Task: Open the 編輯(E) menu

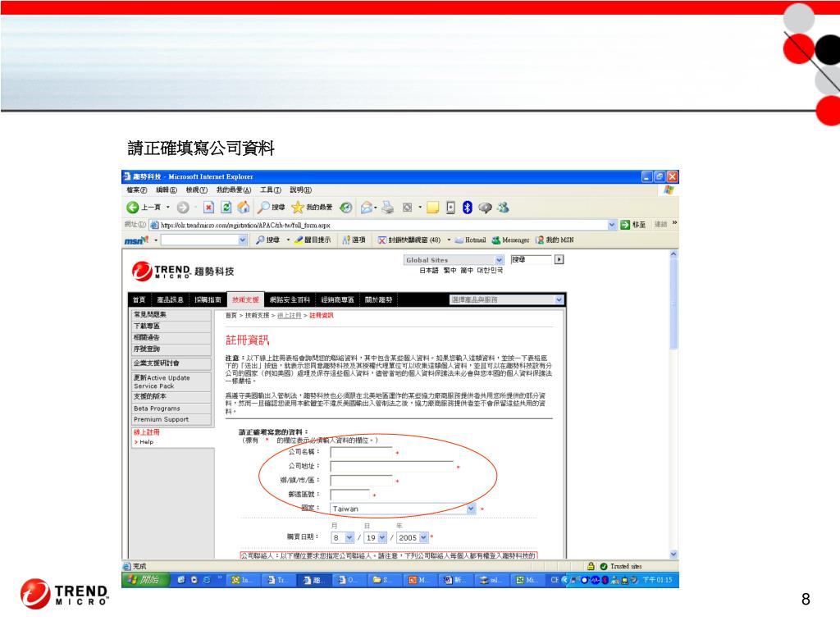Action: click(166, 190)
